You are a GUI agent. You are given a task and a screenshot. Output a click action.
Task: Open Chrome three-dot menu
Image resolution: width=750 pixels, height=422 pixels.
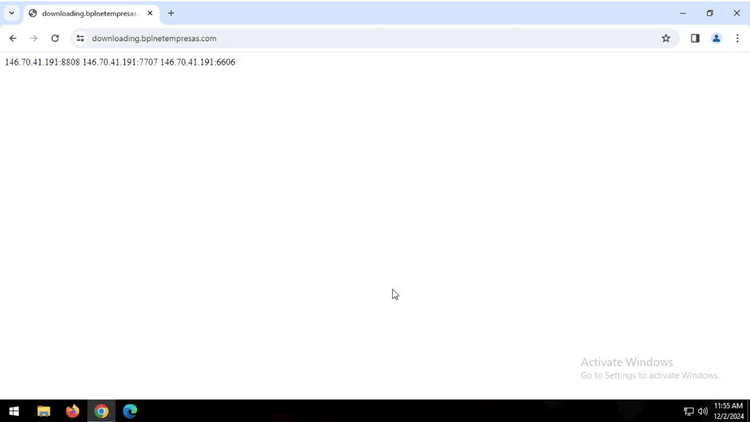737,38
